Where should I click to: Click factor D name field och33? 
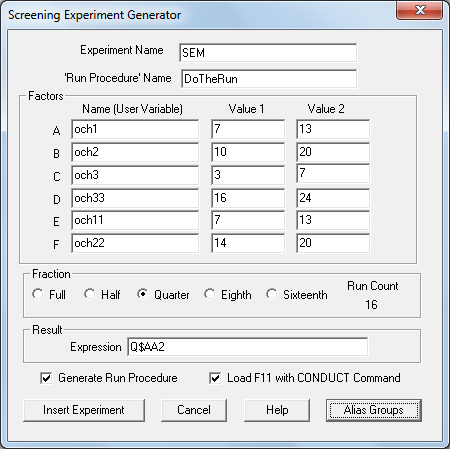coord(135,198)
